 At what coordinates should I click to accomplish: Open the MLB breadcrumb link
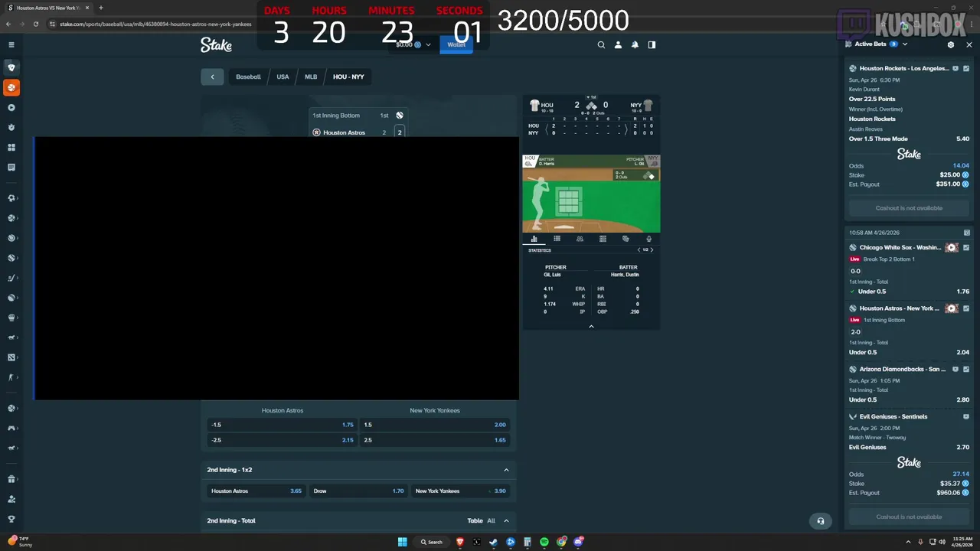coord(311,77)
